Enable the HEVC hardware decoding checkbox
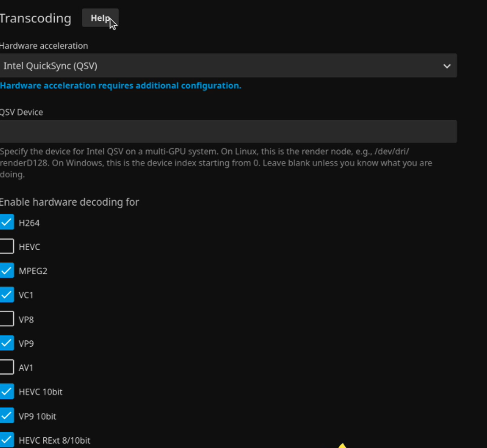The width and height of the screenshot is (487, 448). tap(7, 246)
